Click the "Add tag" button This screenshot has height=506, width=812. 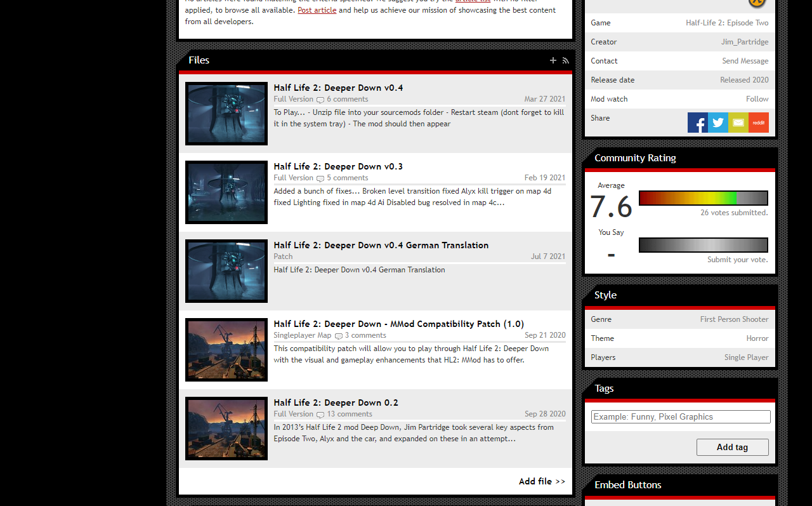click(733, 447)
